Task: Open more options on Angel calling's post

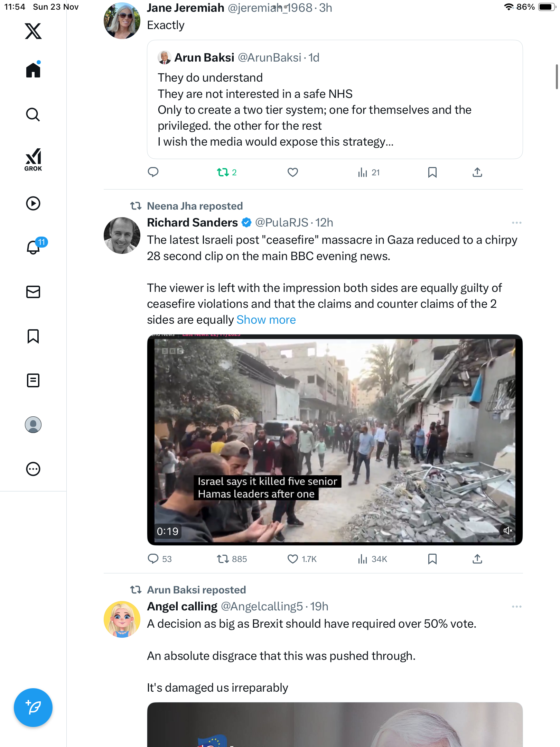Action: pos(516,607)
